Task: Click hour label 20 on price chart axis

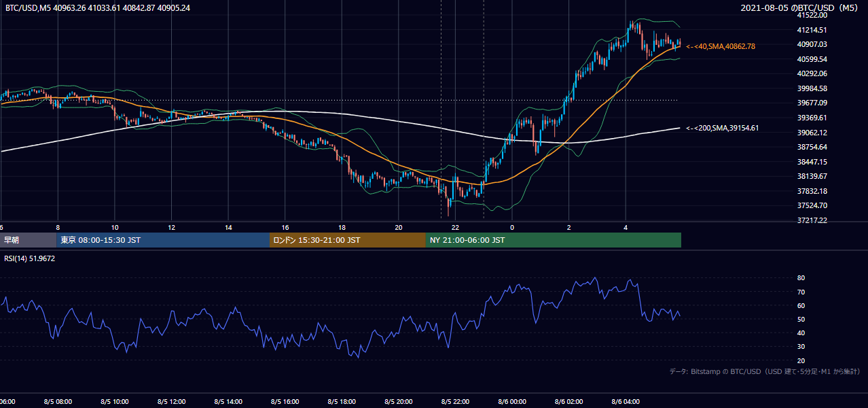Action: (x=399, y=228)
